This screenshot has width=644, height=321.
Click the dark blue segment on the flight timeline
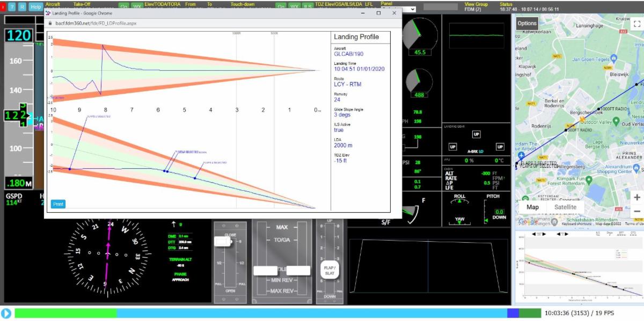pyautogui.click(x=513, y=313)
